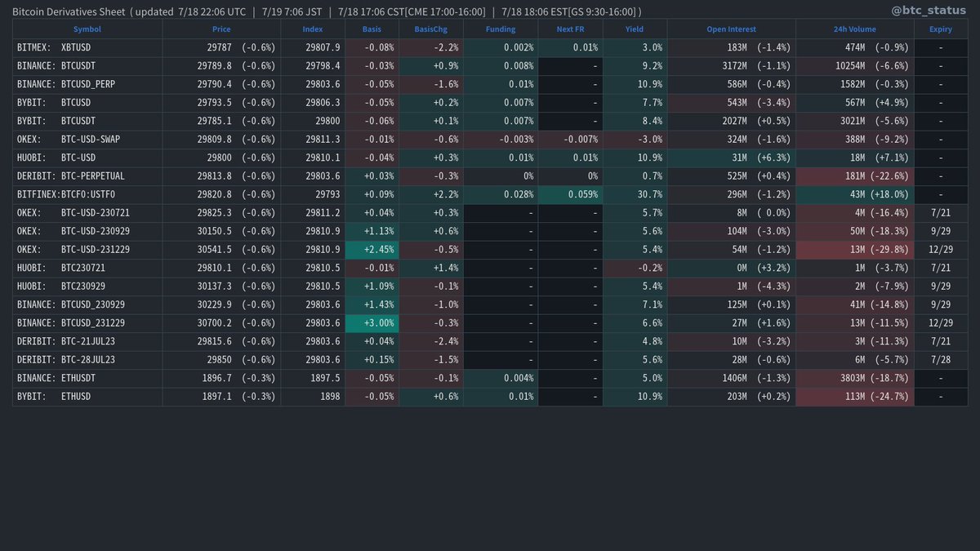The width and height of the screenshot is (980, 551).
Task: Click the 10254M 24h volume cell
Action: point(854,66)
